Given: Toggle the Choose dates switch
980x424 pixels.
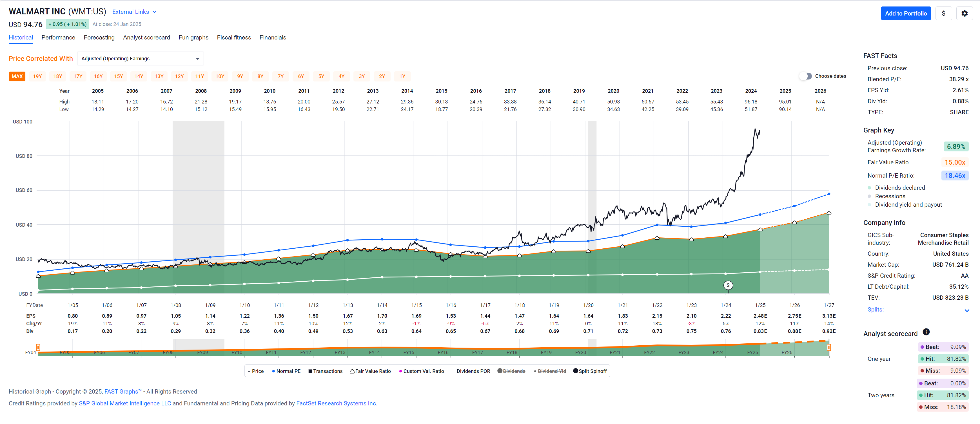Looking at the screenshot, I should 805,76.
